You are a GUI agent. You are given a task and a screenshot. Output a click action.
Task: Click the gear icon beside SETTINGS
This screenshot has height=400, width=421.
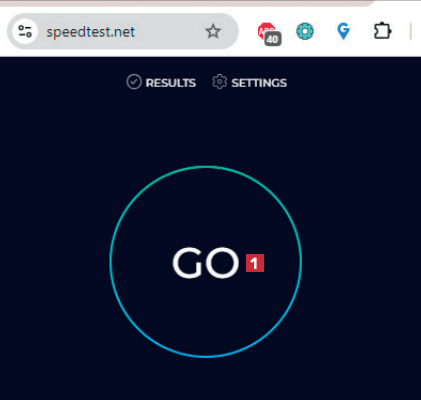pyautogui.click(x=219, y=82)
